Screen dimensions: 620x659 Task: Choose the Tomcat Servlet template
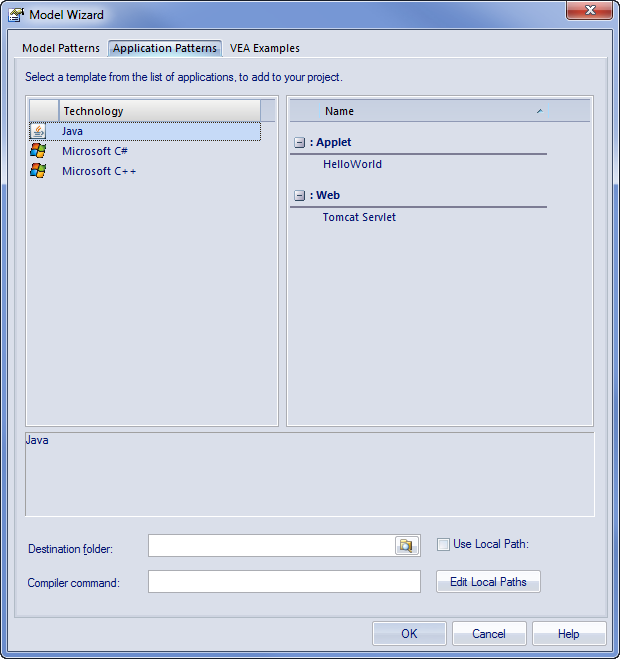tap(359, 217)
